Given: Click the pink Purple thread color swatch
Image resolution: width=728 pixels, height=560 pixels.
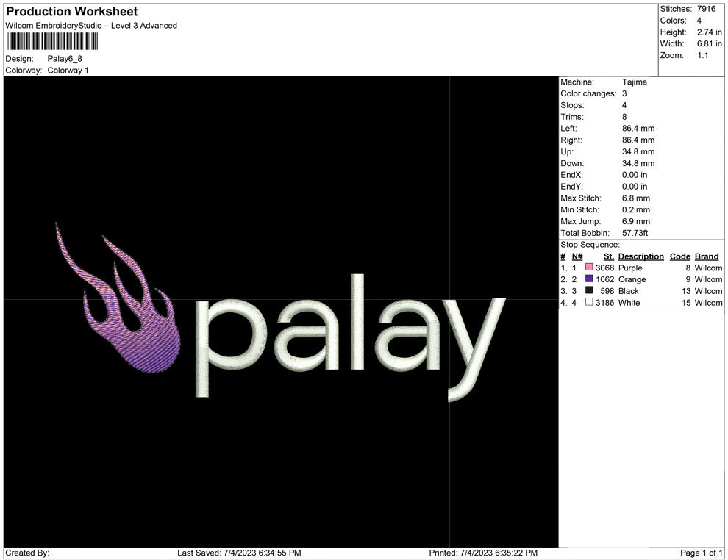Looking at the screenshot, I should [x=589, y=268].
